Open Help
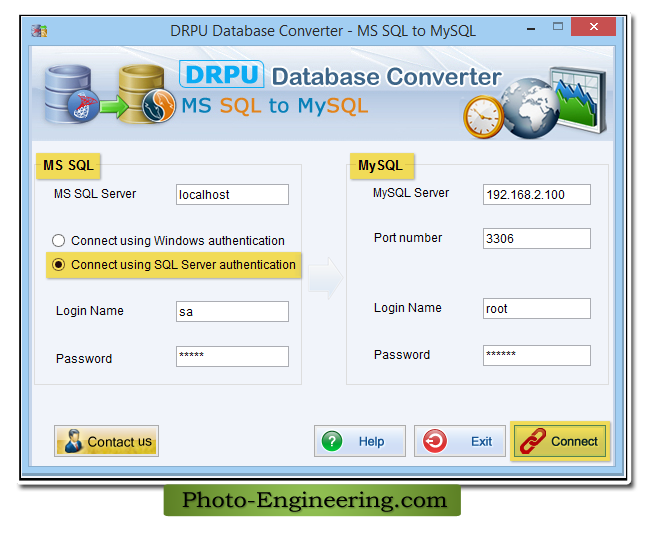 click(360, 441)
